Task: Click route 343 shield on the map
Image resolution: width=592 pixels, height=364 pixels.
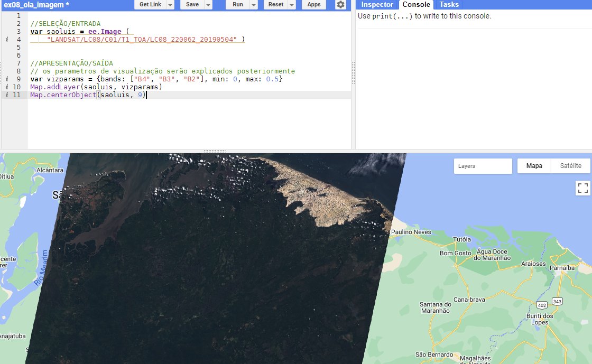Action: point(557,301)
